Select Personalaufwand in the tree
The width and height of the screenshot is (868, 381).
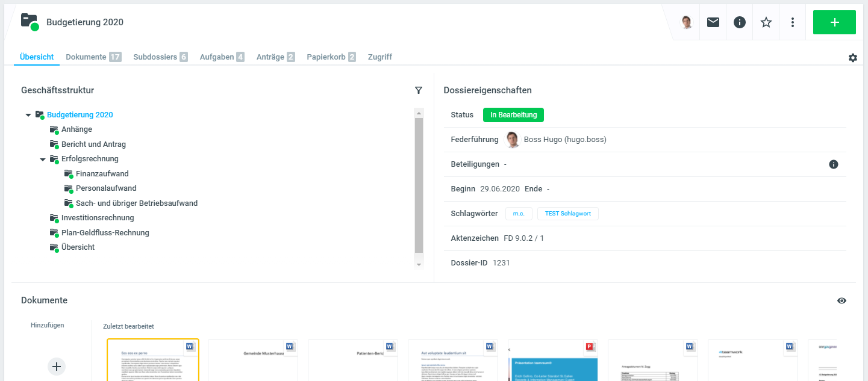pyautogui.click(x=106, y=188)
